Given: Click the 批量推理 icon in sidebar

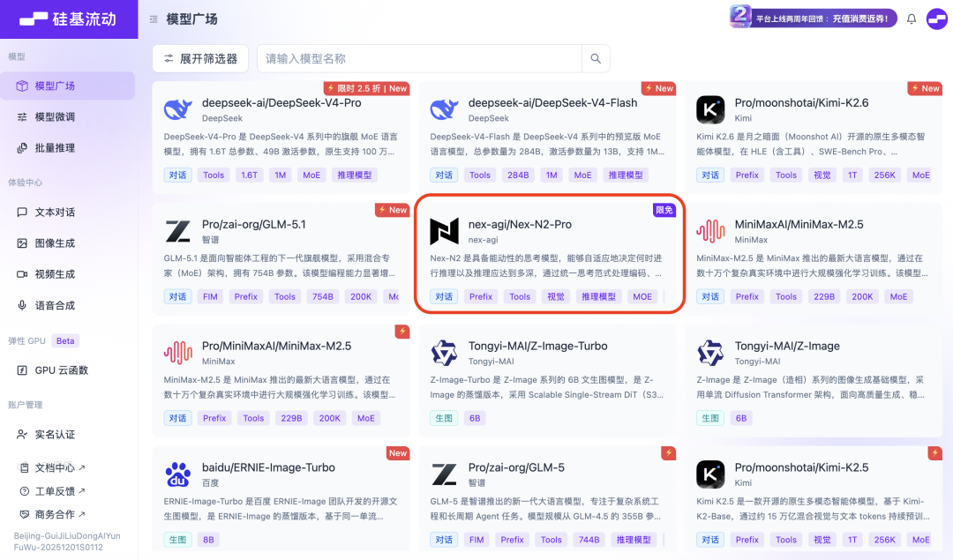Looking at the screenshot, I should point(22,147).
